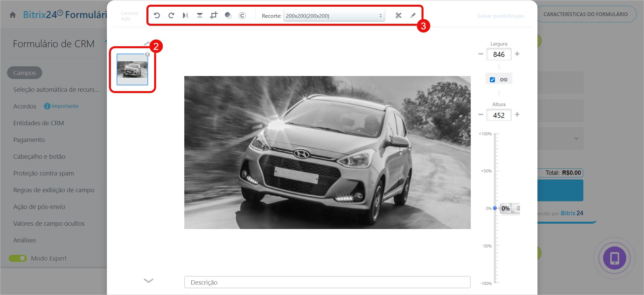Click the scissors cut icon
Image resolution: width=644 pixels, height=295 pixels.
click(398, 15)
